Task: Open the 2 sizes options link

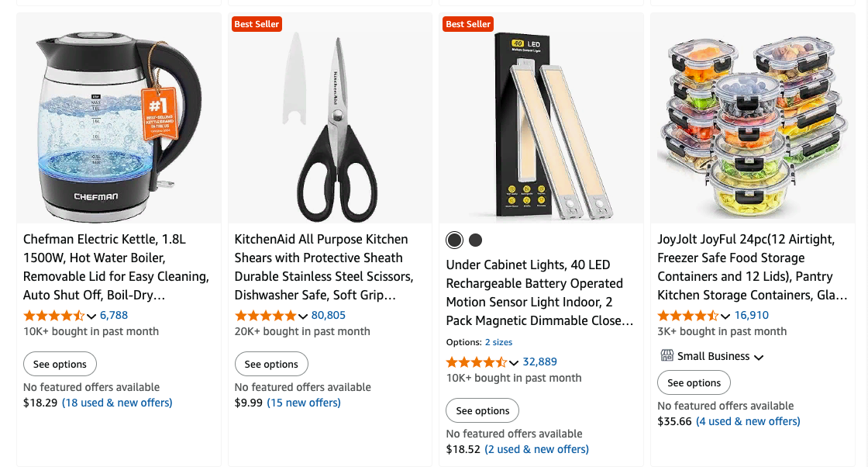Action: pyautogui.click(x=498, y=342)
